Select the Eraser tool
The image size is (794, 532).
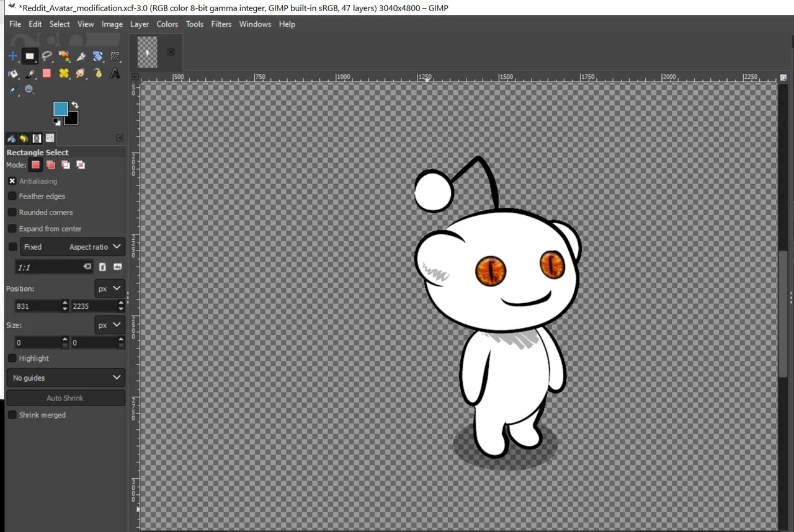pyautogui.click(x=47, y=73)
